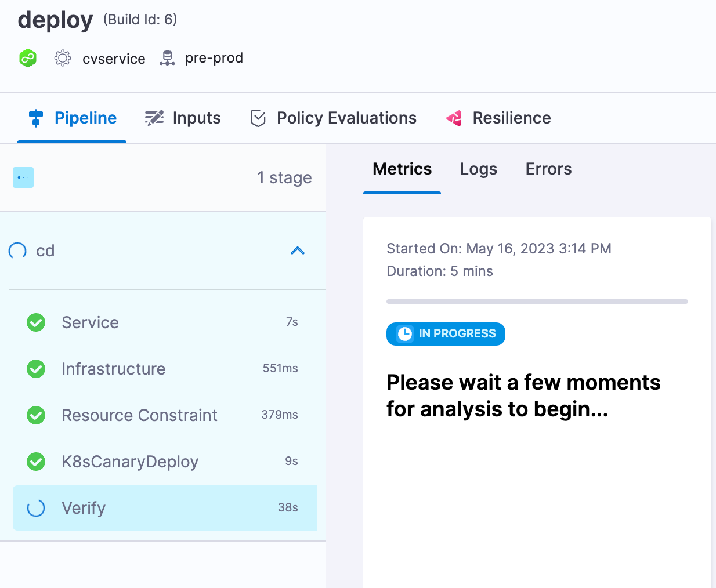
Task: Collapse the cd stage using its chevron
Action: click(297, 251)
